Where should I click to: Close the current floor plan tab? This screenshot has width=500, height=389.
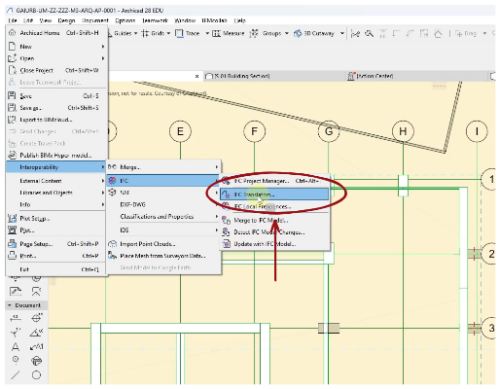[197, 76]
